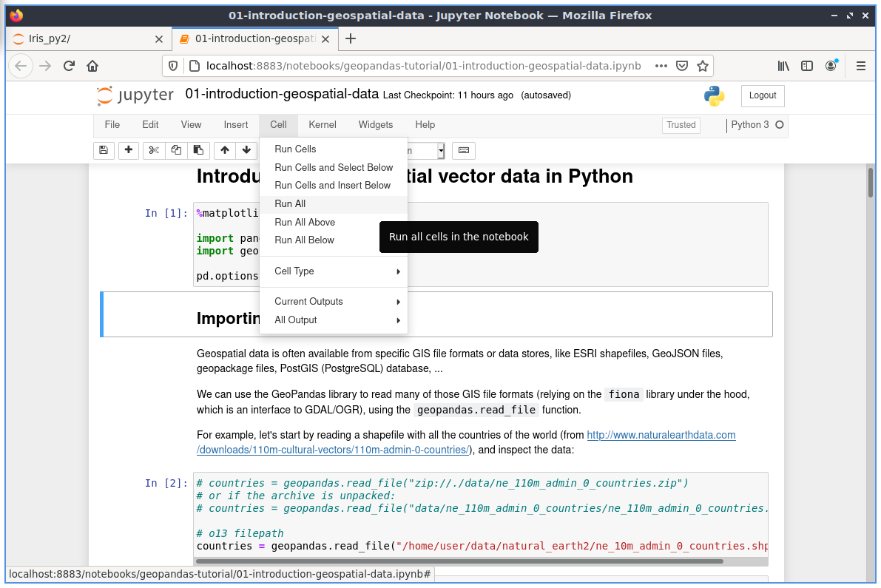This screenshot has width=881, height=588.
Task: Open Firefox account icon
Action: coord(831,67)
